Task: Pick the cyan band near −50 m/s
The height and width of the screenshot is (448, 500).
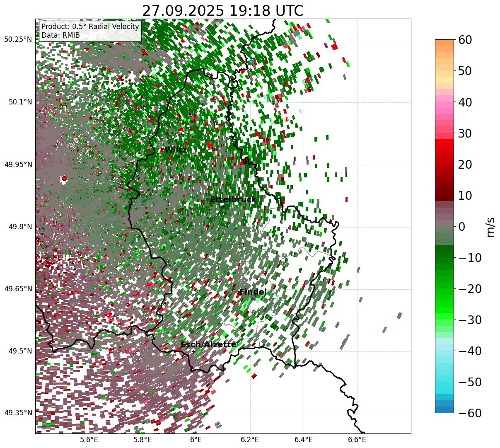Action: (x=444, y=382)
